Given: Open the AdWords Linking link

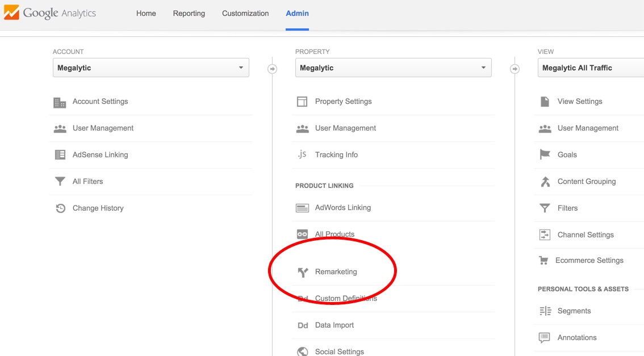Looking at the screenshot, I should (x=342, y=208).
